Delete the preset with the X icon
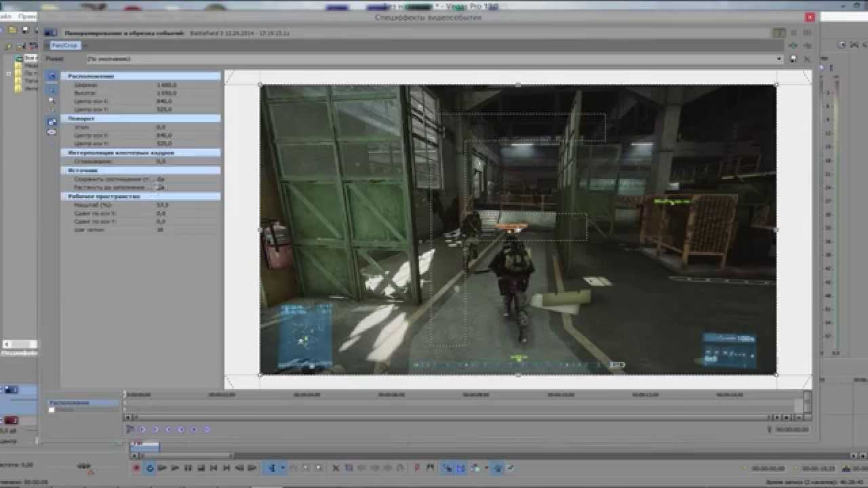868x488 pixels. coord(807,59)
